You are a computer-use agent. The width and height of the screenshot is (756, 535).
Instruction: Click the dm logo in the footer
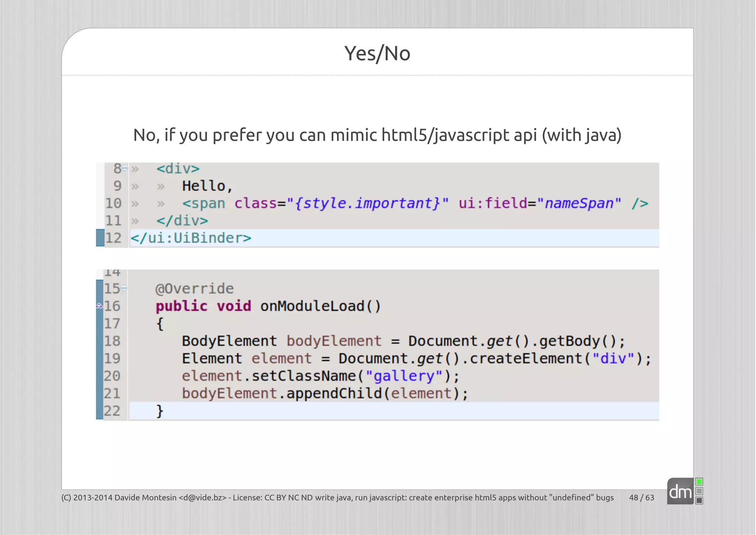coord(680,491)
